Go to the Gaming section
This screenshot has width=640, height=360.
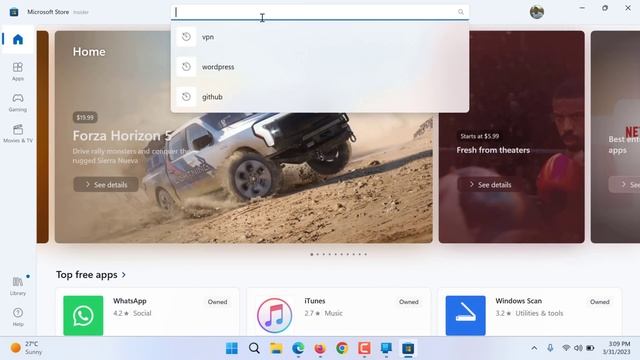coord(18,102)
